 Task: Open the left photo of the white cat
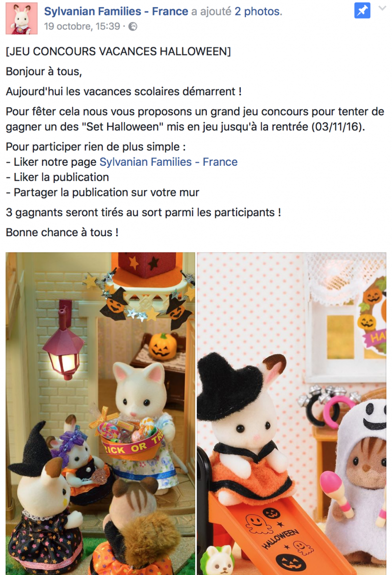[x=101, y=414]
